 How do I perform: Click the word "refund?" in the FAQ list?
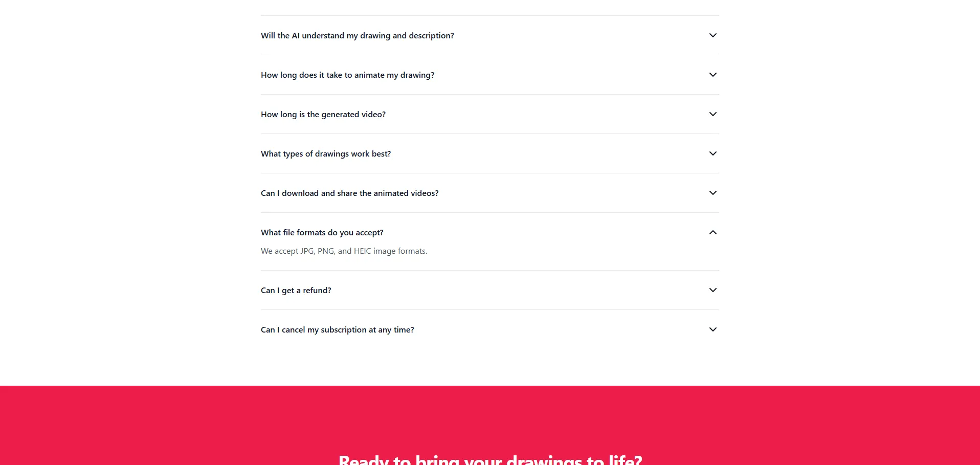coord(317,291)
